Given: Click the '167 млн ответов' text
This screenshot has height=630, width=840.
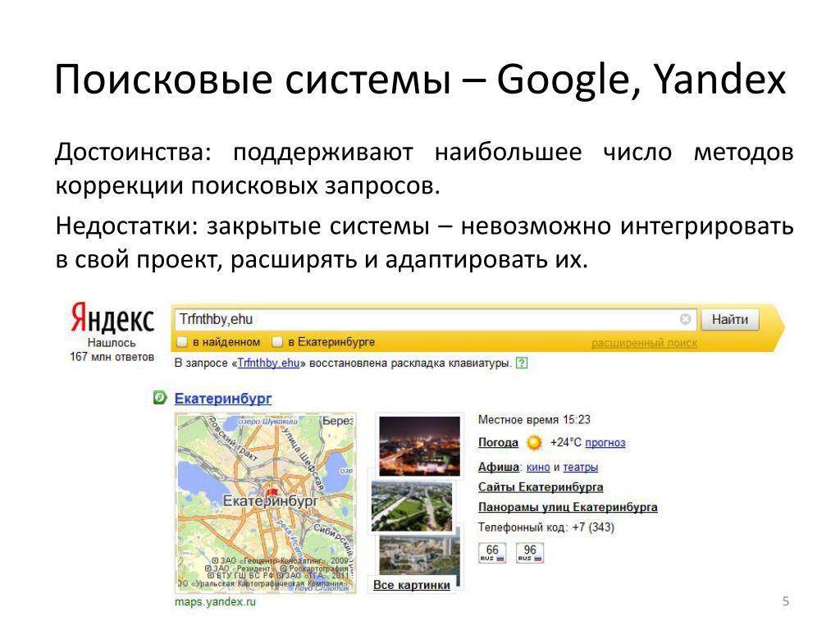Looking at the screenshot, I should tap(112, 357).
